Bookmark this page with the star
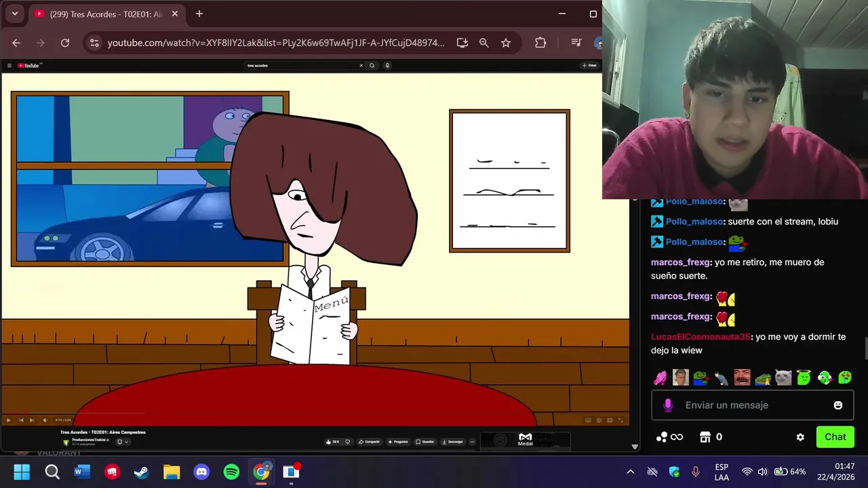This screenshot has width=868, height=488. pyautogui.click(x=506, y=43)
